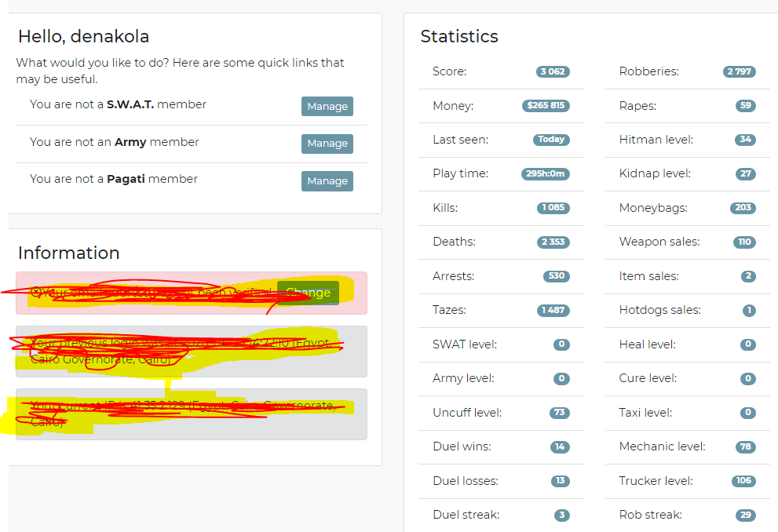Click the Item sales 2 badge

(748, 275)
